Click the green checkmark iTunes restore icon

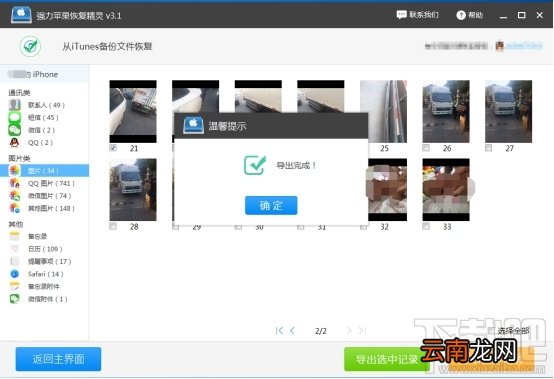30,46
